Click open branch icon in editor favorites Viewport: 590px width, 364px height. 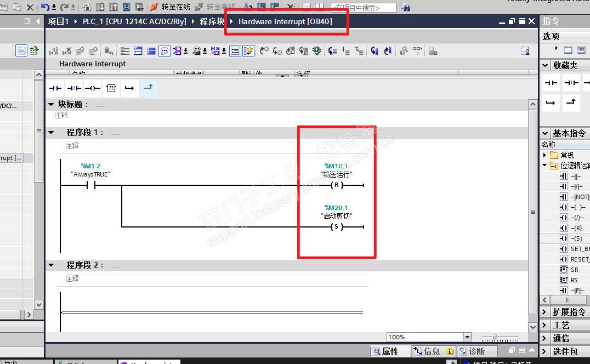click(129, 88)
